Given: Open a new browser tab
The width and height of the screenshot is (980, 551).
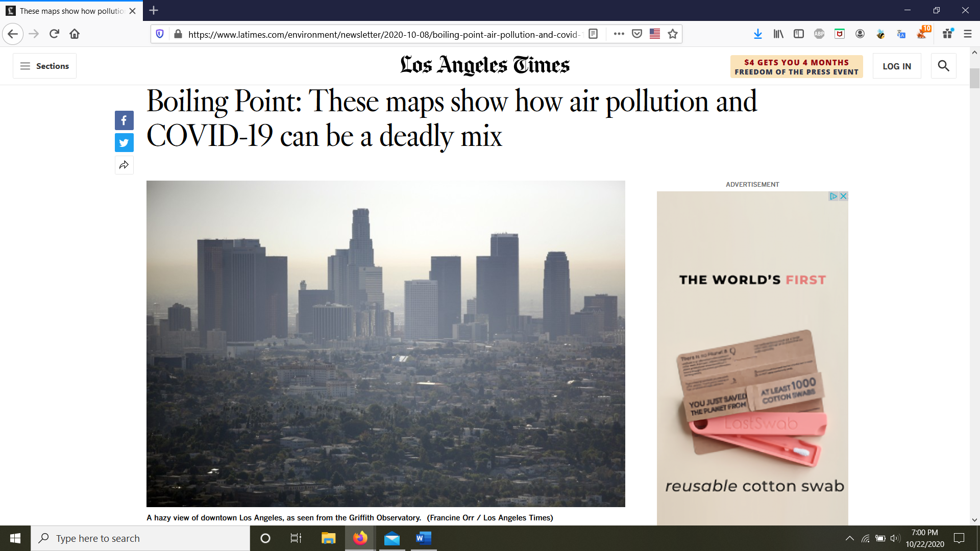Looking at the screenshot, I should tap(154, 10).
